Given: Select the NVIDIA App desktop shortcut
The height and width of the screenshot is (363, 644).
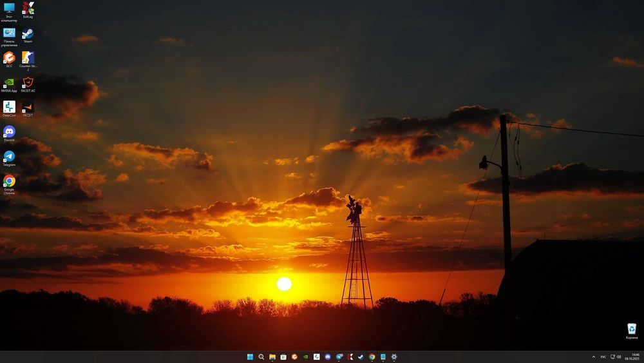Looking at the screenshot, I should point(9,84).
